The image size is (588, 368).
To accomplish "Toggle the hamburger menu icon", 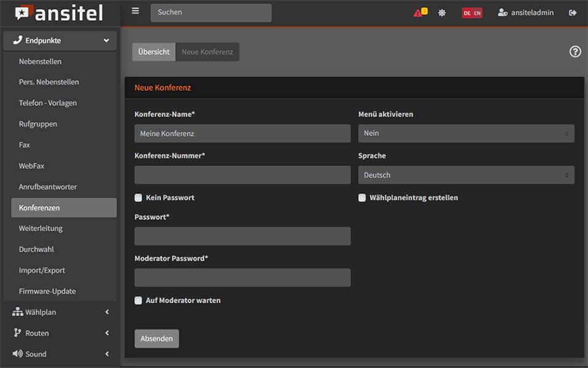I will [x=136, y=11].
